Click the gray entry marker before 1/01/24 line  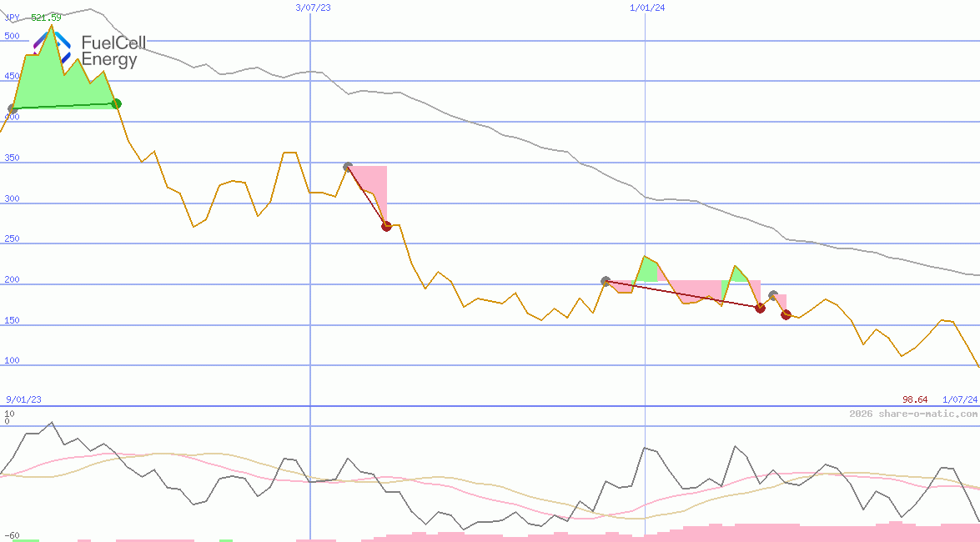pyautogui.click(x=606, y=282)
